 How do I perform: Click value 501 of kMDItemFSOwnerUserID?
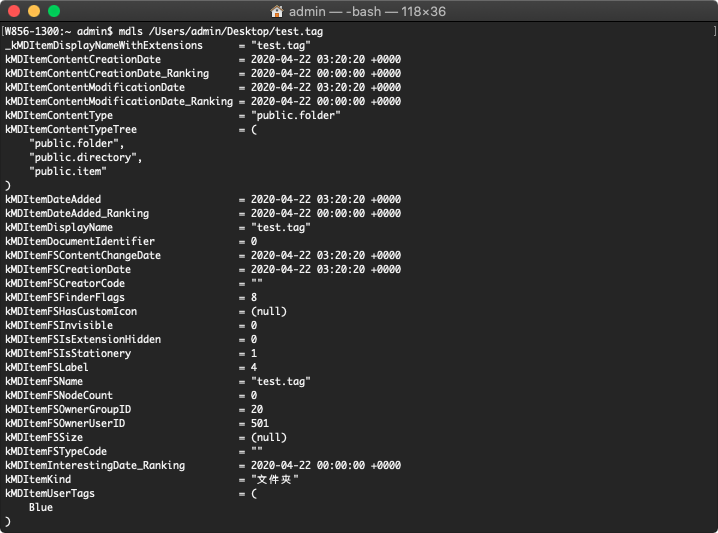click(260, 424)
